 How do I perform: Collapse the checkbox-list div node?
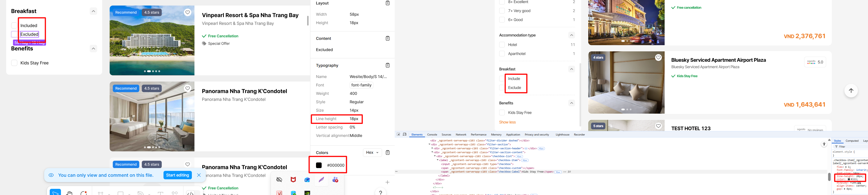point(435,156)
